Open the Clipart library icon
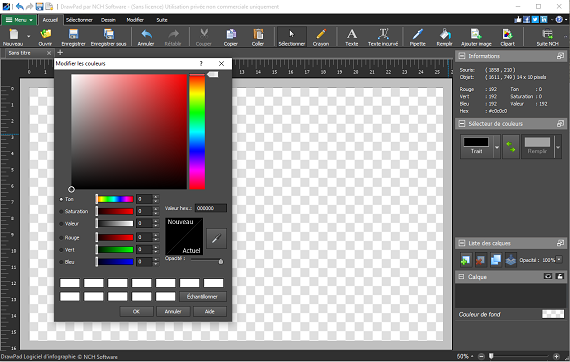This screenshot has height=362, width=570. pyautogui.click(x=507, y=37)
